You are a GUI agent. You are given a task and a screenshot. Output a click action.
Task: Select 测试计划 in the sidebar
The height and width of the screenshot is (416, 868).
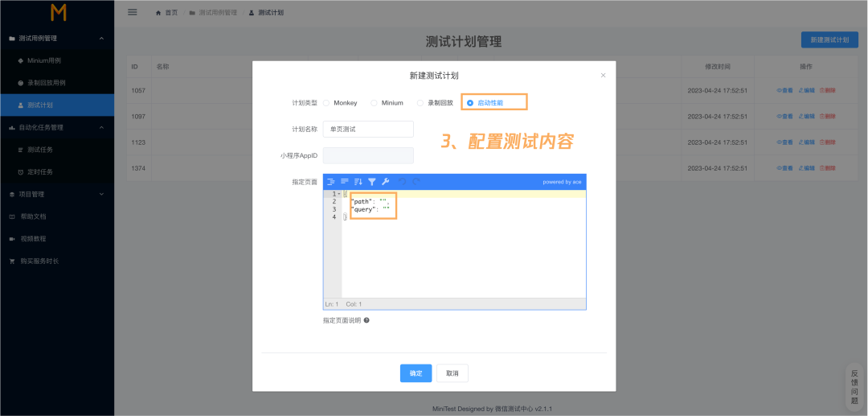57,105
